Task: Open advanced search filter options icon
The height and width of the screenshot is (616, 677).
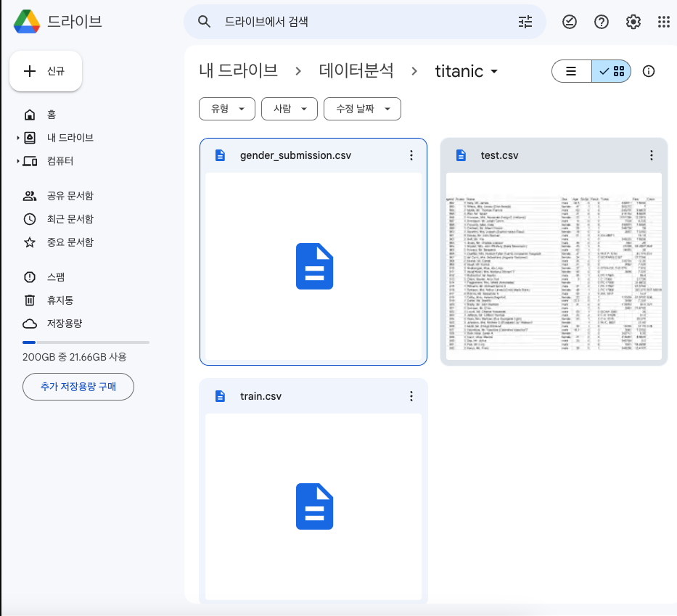Action: [x=525, y=22]
